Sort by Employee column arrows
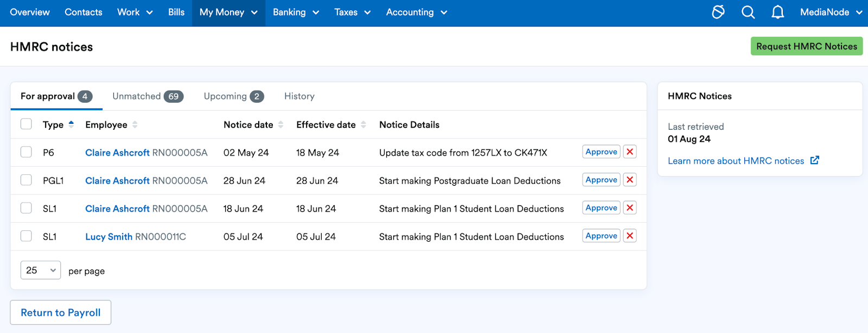 click(x=135, y=125)
